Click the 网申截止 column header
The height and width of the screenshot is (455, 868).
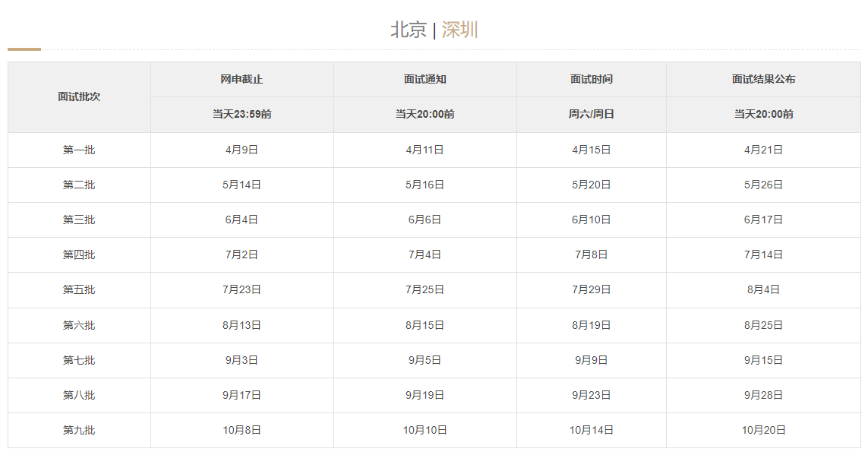[242, 79]
